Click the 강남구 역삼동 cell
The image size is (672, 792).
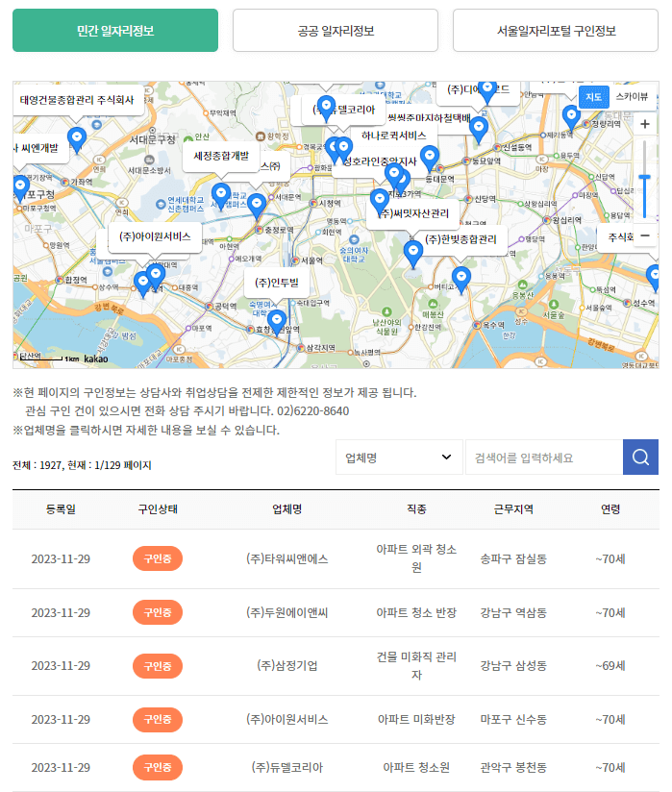pyautogui.click(x=513, y=612)
